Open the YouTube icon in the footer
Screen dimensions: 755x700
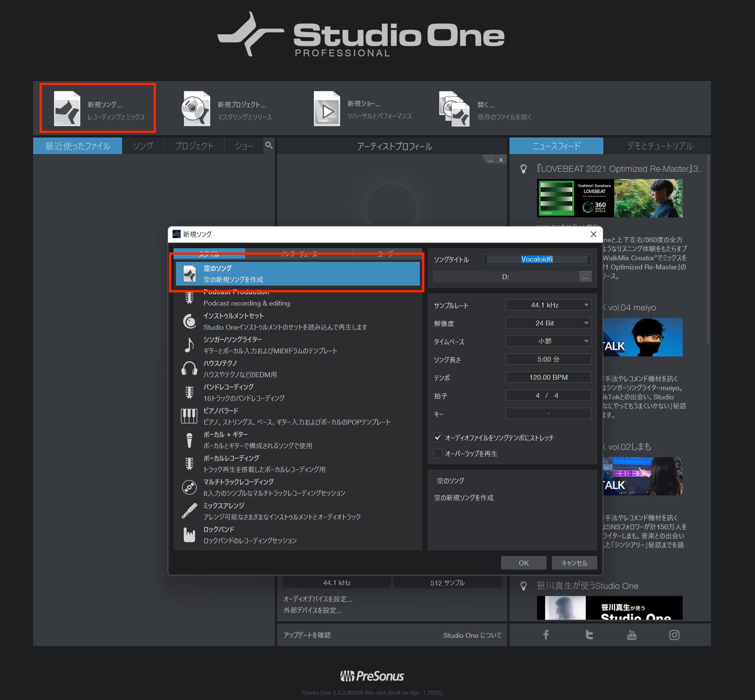631,635
